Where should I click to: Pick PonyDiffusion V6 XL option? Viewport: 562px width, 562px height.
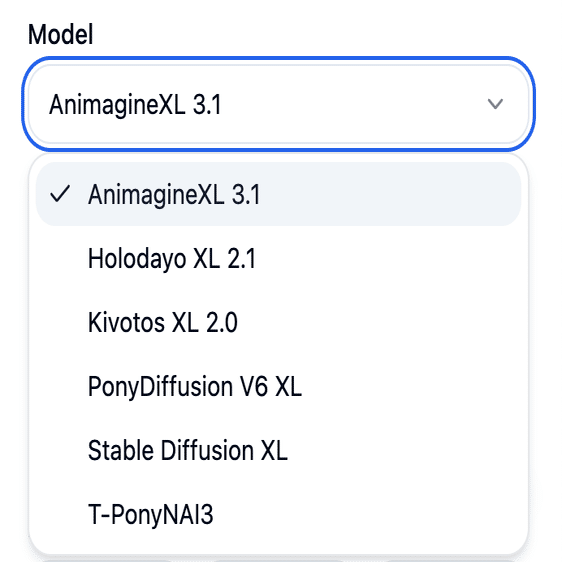tap(278, 386)
